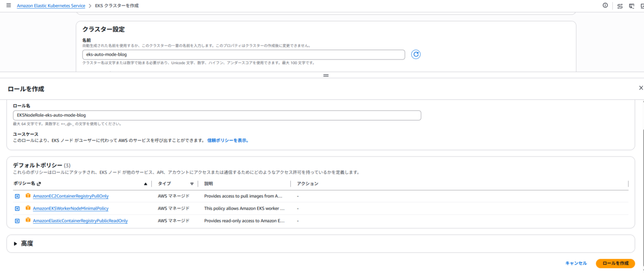
Task: Open the 信頼ポリシーを表示 link
Action: point(228,140)
